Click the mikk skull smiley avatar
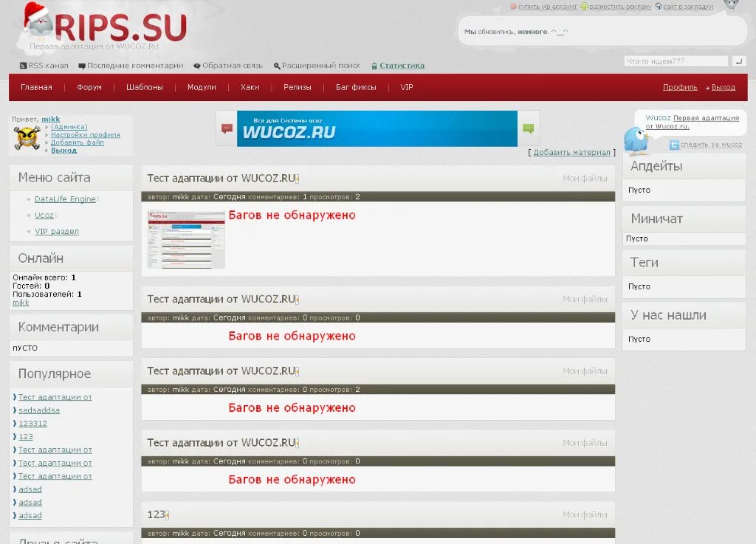The image size is (756, 544). [27, 138]
